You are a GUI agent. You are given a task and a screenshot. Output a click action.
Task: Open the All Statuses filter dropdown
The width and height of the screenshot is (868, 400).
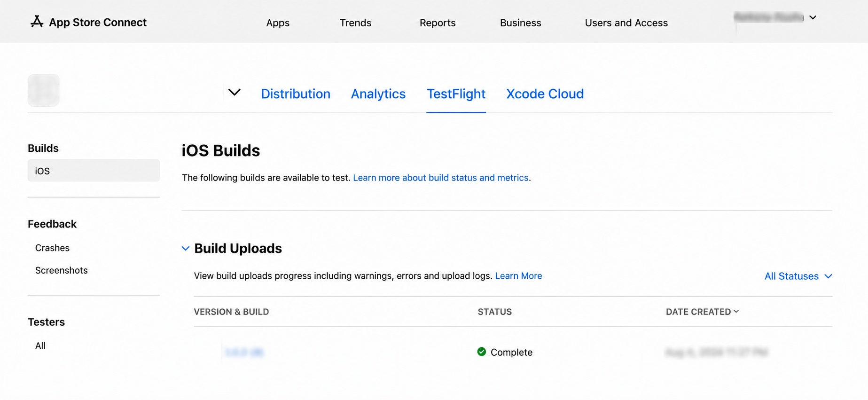point(798,276)
